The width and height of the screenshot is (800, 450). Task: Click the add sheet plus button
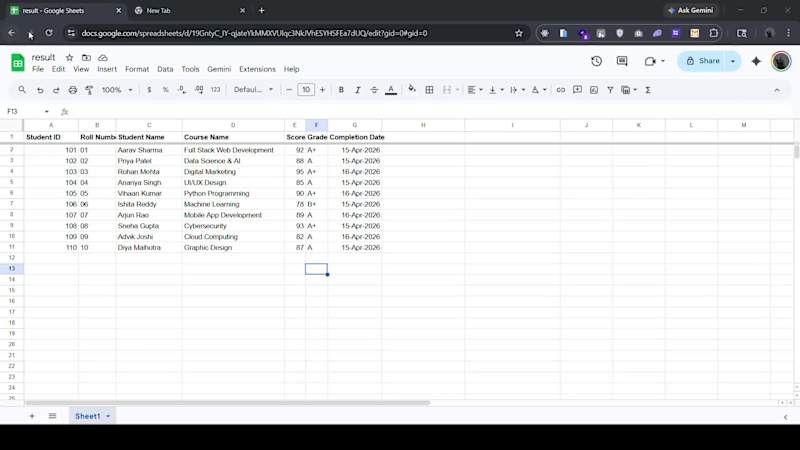(32, 416)
